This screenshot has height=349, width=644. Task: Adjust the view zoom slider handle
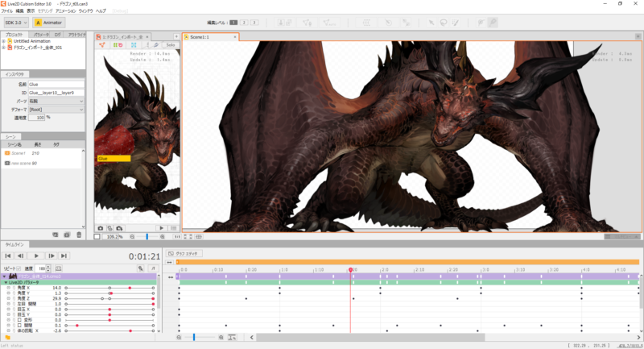[147, 237]
